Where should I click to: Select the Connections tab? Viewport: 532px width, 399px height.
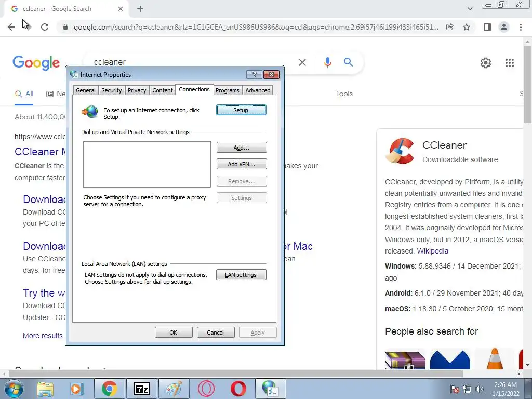194,89
